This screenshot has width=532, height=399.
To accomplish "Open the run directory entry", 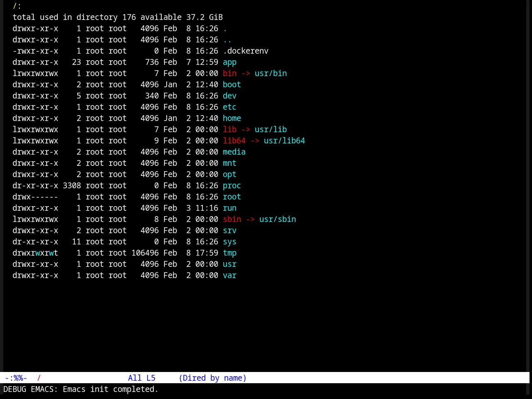I will [229, 208].
